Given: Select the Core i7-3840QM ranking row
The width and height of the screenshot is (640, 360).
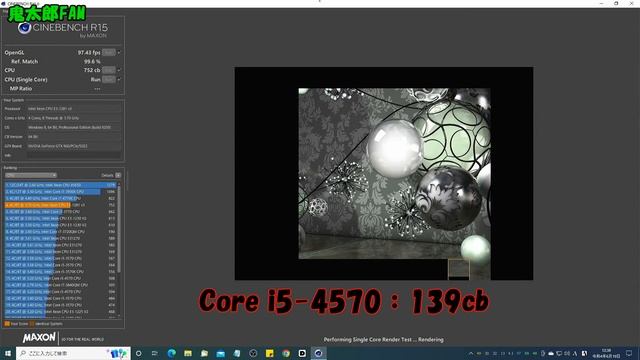Looking at the screenshot, I should (60, 285).
